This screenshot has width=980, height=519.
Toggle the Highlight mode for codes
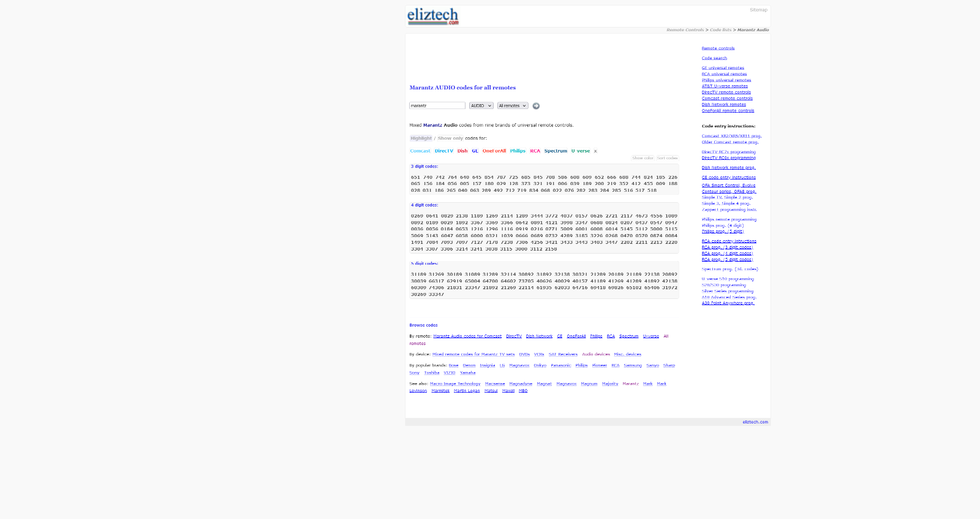pyautogui.click(x=421, y=138)
